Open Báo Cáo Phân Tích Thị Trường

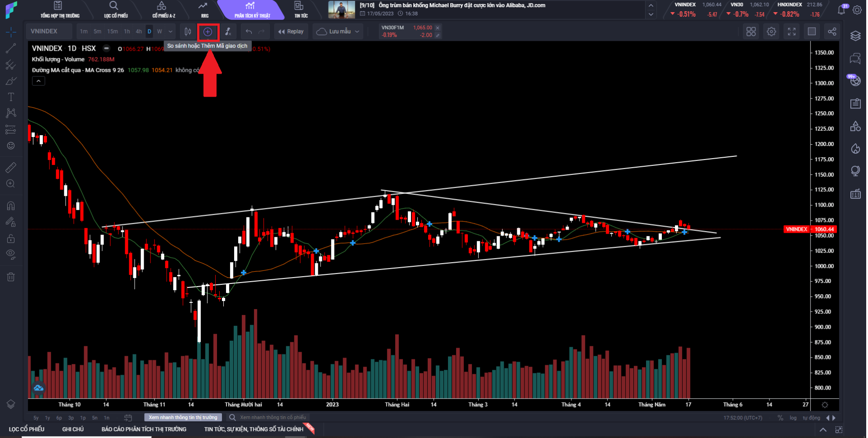coord(144,429)
